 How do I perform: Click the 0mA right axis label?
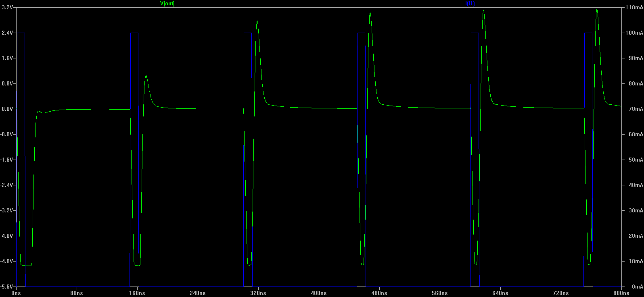coord(637,287)
